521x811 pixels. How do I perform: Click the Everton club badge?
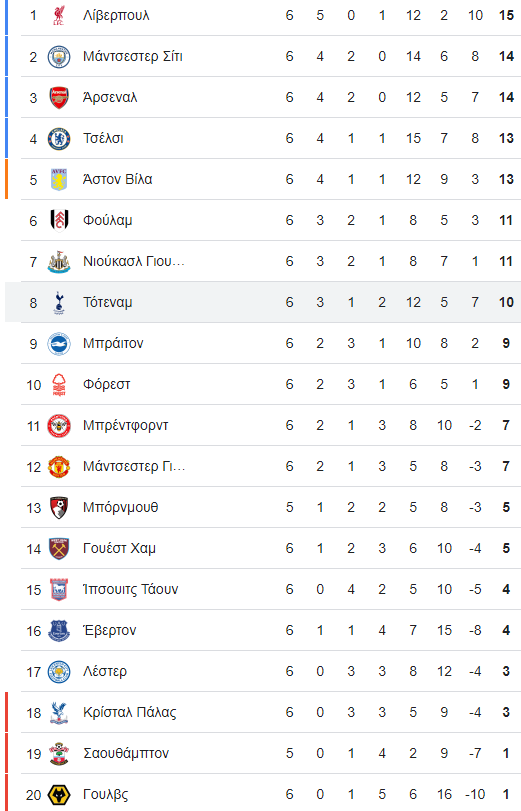59,630
